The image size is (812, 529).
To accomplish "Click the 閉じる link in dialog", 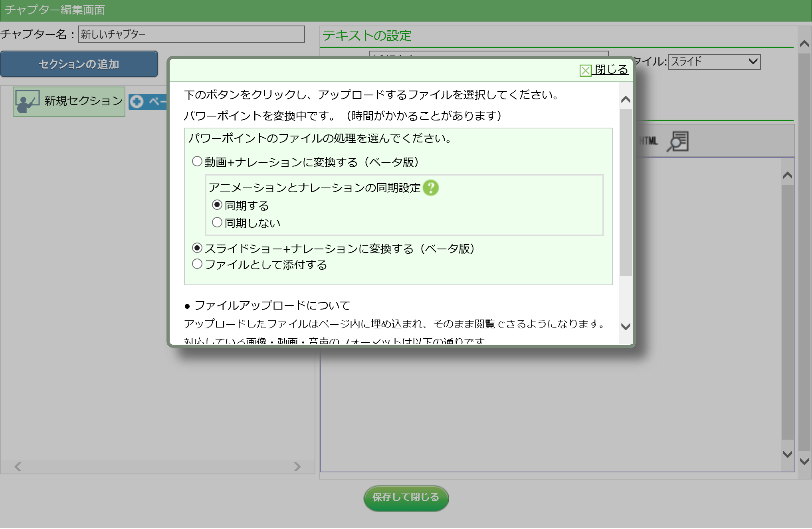I will click(x=611, y=69).
